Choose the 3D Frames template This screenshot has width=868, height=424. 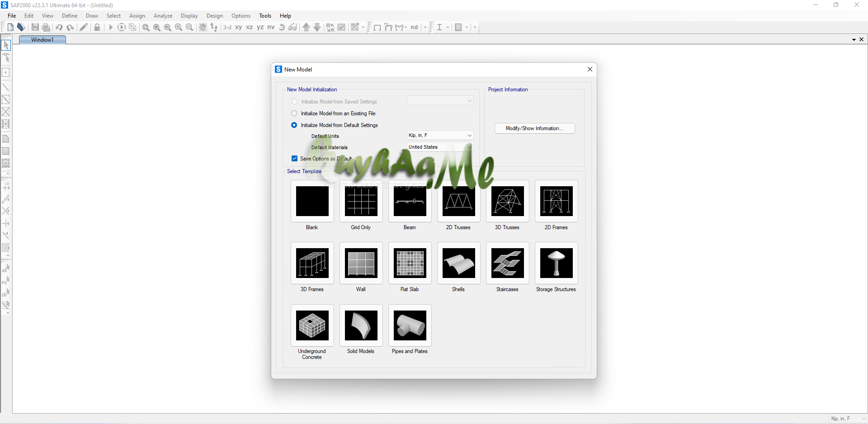[x=312, y=263]
